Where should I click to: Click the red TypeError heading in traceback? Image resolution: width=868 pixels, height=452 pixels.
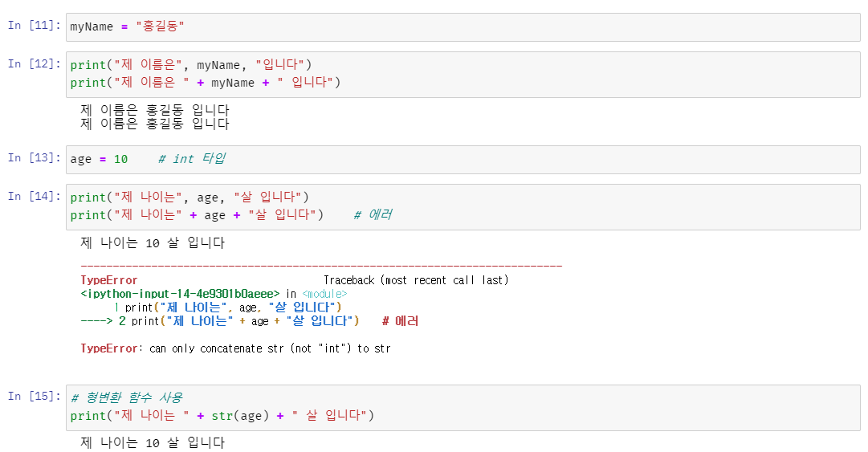pyautogui.click(x=109, y=280)
